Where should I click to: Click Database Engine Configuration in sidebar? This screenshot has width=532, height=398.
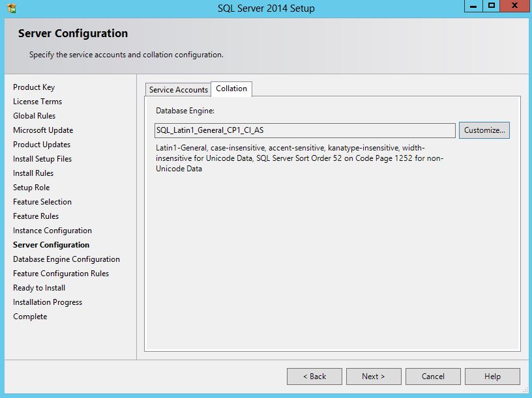66,259
